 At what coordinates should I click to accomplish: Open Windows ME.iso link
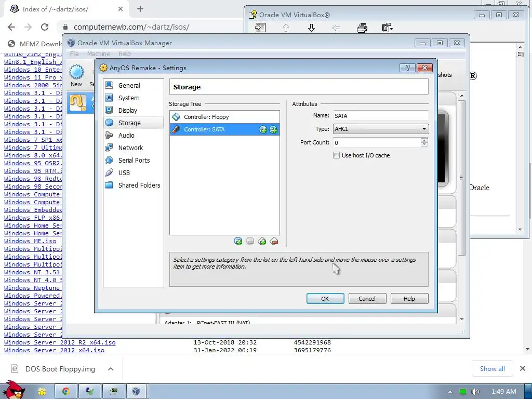tap(30, 241)
